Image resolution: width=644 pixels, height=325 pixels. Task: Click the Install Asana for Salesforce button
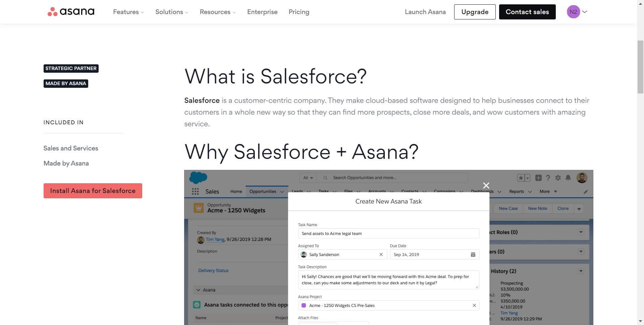click(93, 191)
